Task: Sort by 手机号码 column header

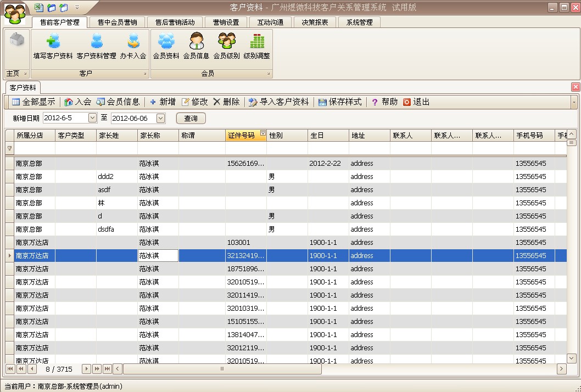Action: coord(534,135)
